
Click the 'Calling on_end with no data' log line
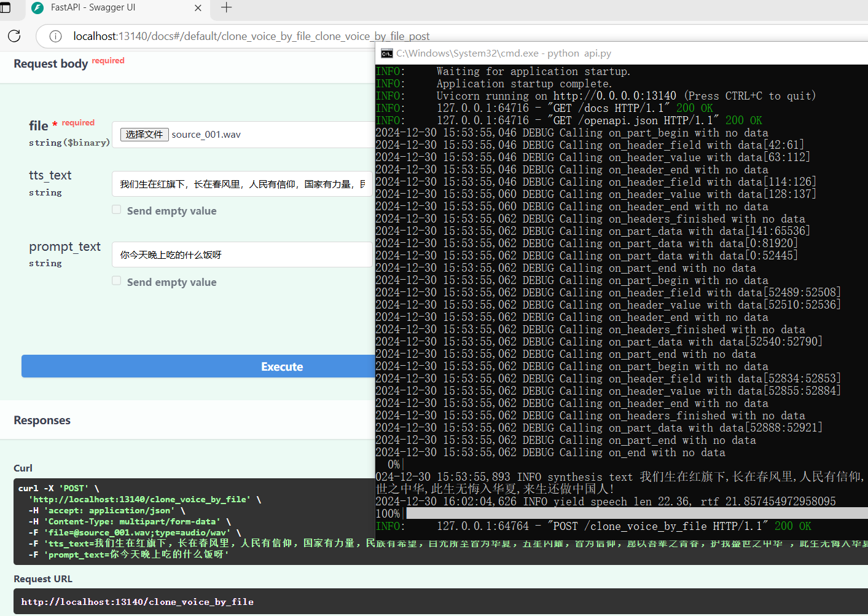click(550, 452)
